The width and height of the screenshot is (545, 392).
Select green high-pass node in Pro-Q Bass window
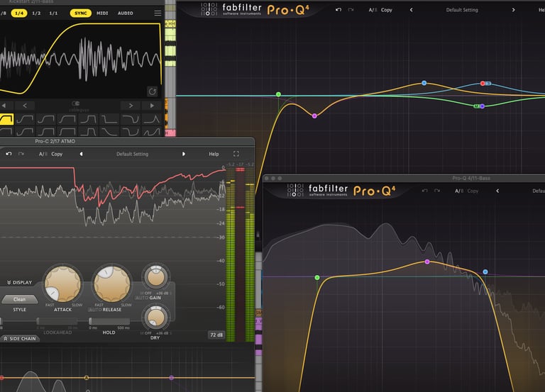tap(317, 277)
